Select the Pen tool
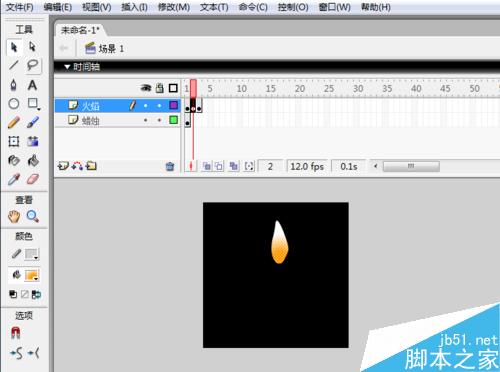Image resolution: width=500 pixels, height=372 pixels. (x=14, y=85)
